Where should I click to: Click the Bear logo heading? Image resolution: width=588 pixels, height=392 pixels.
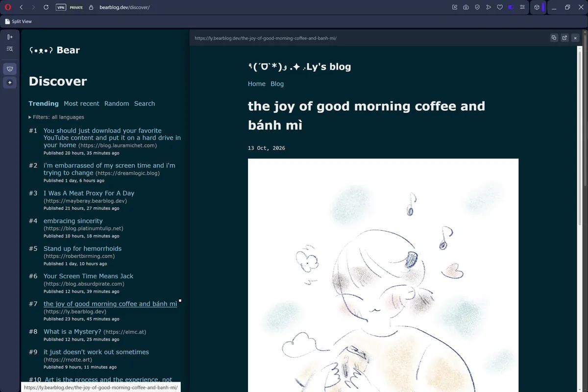click(x=54, y=50)
